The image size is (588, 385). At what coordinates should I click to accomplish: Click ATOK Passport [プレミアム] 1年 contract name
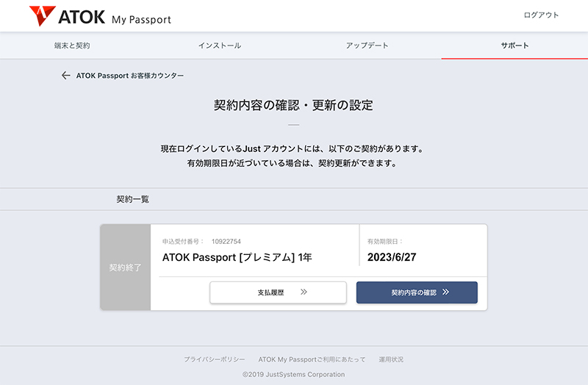[x=237, y=257]
